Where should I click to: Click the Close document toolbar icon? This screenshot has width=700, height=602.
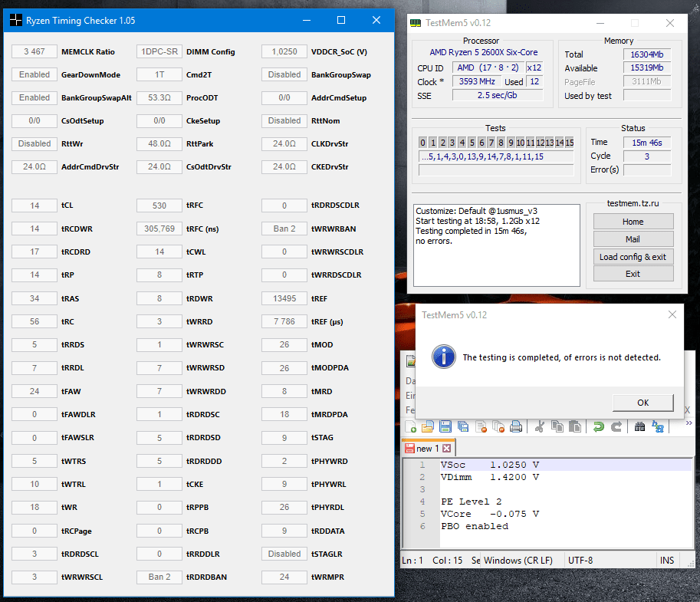pos(481,427)
